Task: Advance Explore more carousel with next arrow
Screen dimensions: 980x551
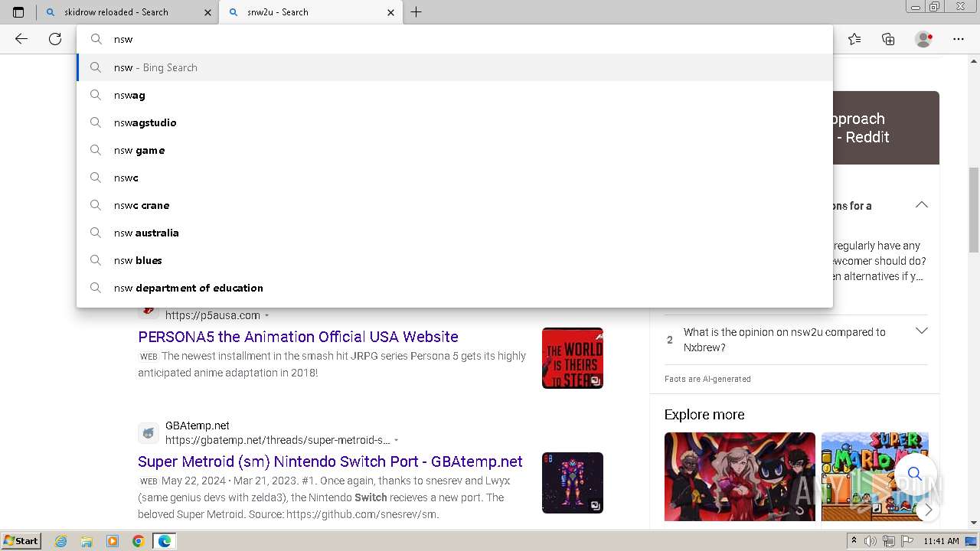Action: click(928, 510)
